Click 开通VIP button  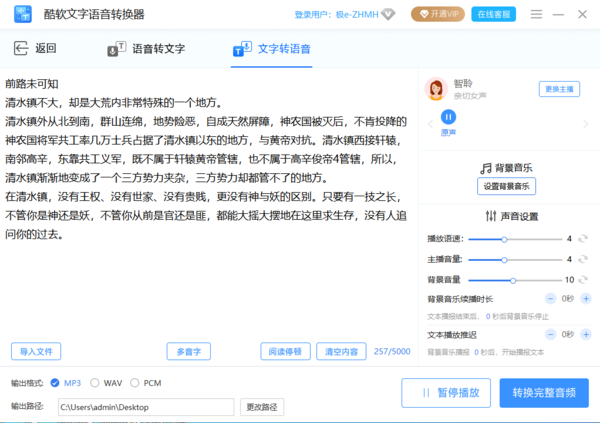438,15
